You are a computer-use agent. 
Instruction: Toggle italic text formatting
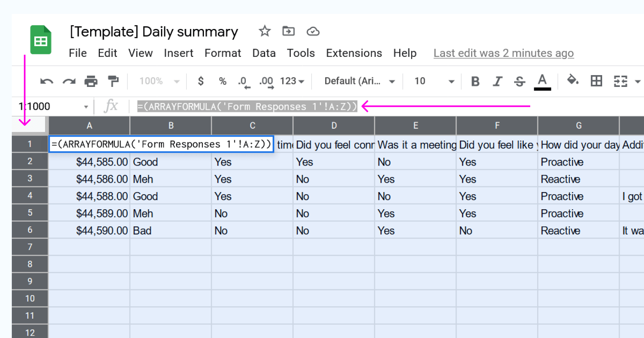coord(497,82)
